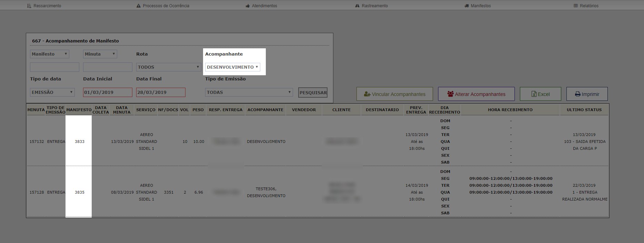The image size is (644, 243).
Task: Click the Rastreamento road icon
Action: (358, 6)
